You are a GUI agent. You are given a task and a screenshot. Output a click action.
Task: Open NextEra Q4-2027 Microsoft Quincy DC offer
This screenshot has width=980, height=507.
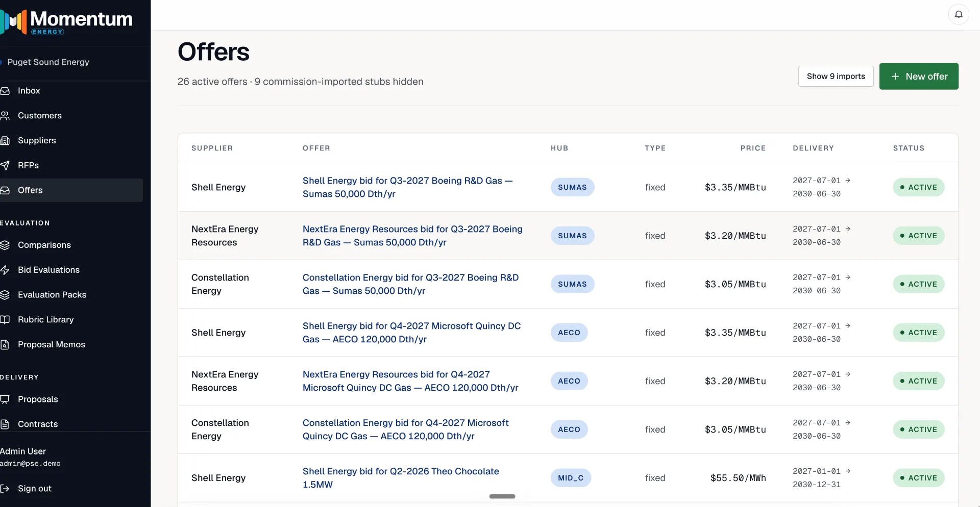[x=410, y=381]
